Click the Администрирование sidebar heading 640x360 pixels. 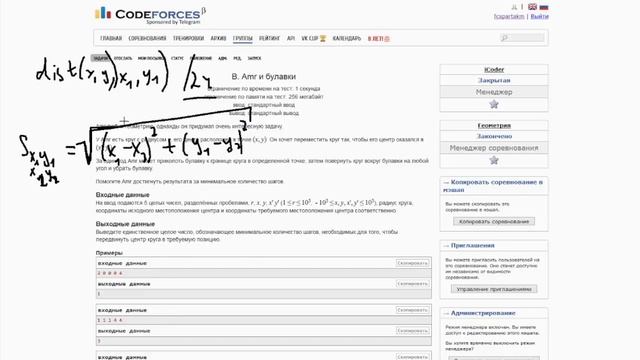point(483,313)
